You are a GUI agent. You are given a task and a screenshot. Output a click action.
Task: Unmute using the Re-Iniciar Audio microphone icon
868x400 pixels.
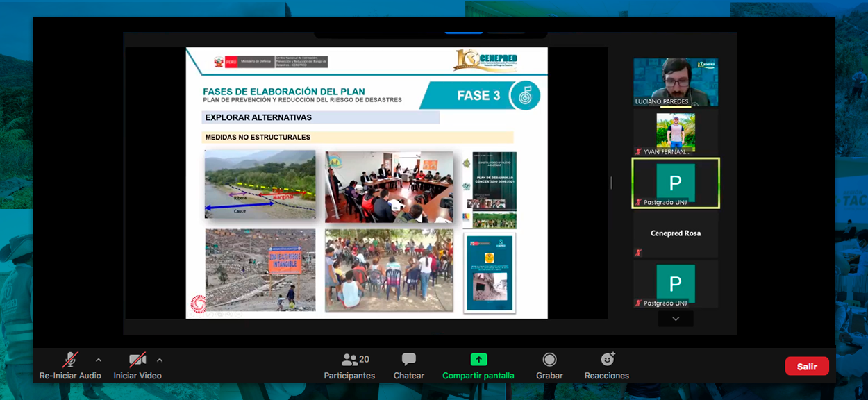(70, 360)
